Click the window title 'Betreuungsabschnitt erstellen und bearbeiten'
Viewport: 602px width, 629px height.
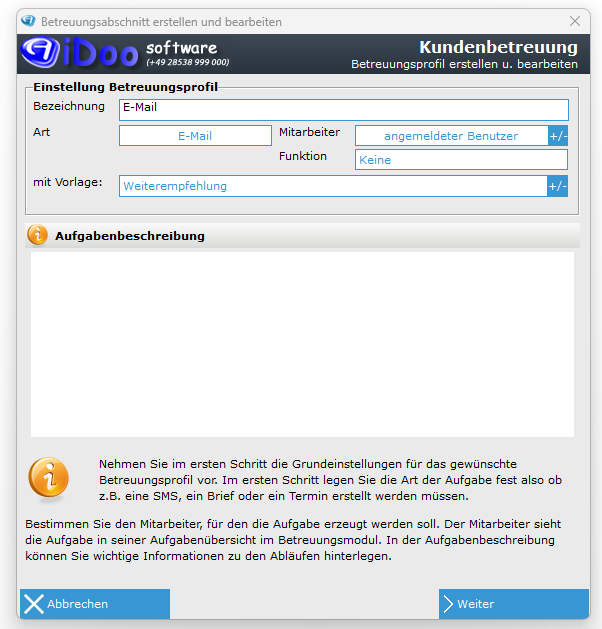[x=161, y=22]
